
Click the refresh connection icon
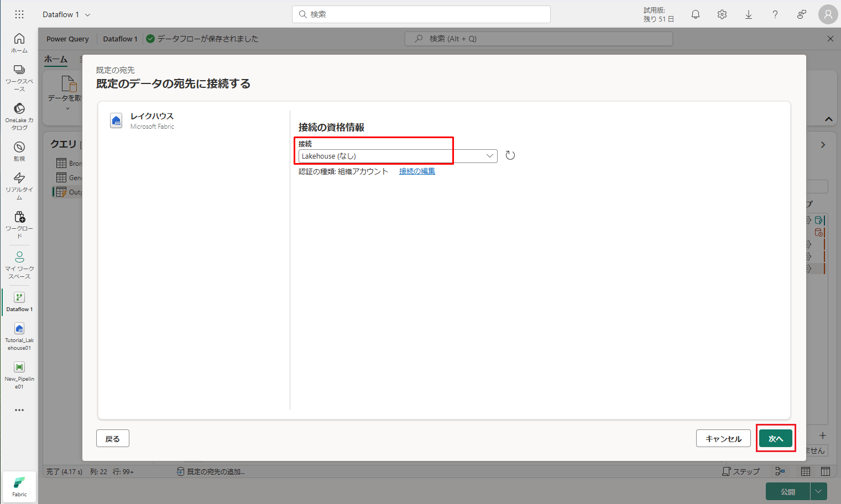(510, 156)
